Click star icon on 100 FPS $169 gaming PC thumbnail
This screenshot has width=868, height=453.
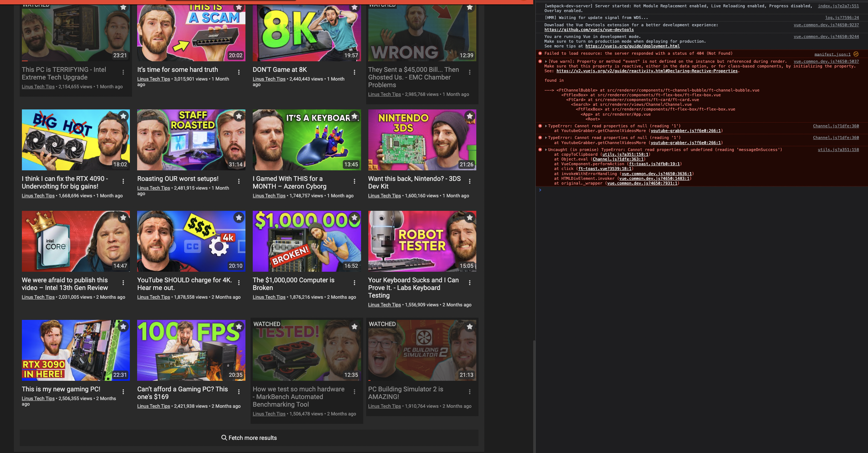[239, 326]
